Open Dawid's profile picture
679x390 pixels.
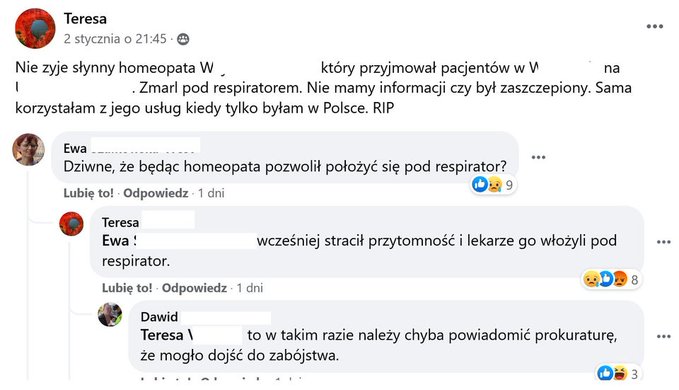click(110, 314)
